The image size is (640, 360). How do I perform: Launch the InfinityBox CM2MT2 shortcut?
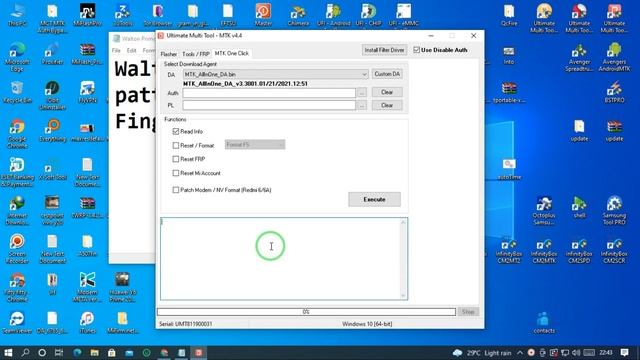coord(509,251)
